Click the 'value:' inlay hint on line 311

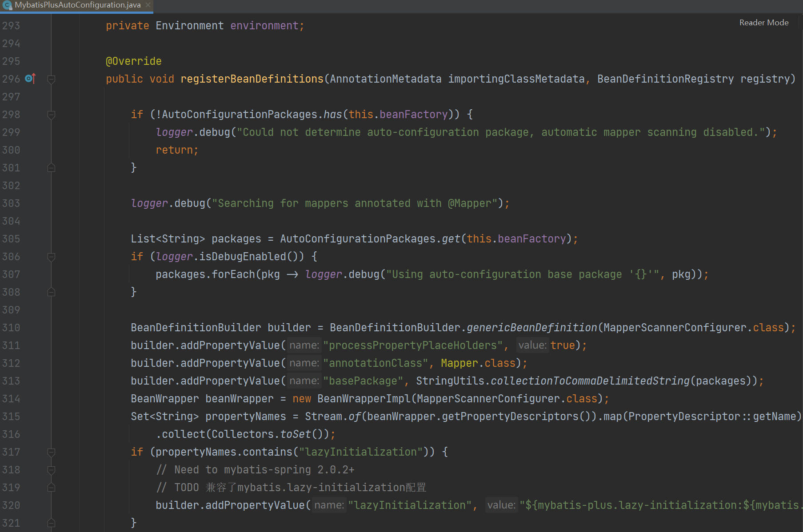532,345
